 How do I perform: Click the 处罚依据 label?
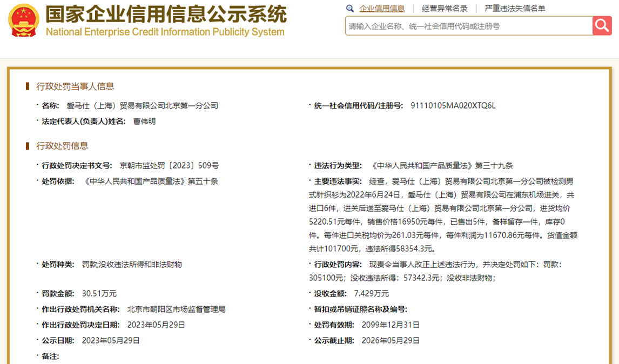pyautogui.click(x=58, y=181)
